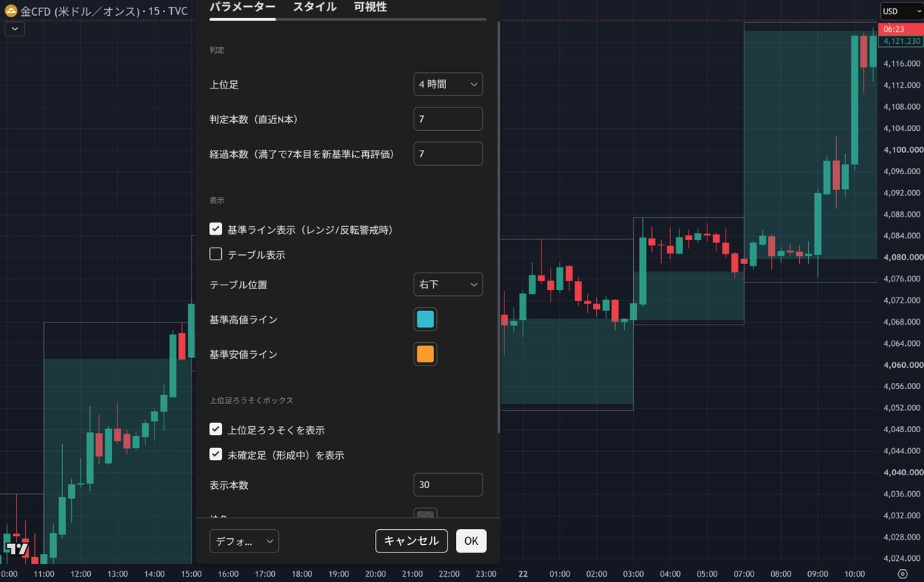Collapse the chart legend chevron

(x=14, y=29)
